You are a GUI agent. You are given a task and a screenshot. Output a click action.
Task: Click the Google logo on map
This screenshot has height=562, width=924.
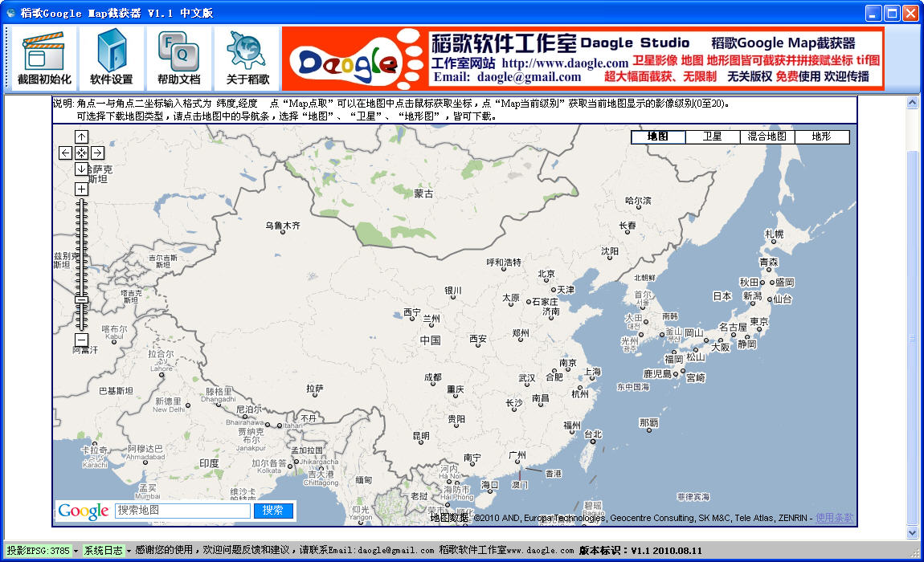tap(83, 511)
